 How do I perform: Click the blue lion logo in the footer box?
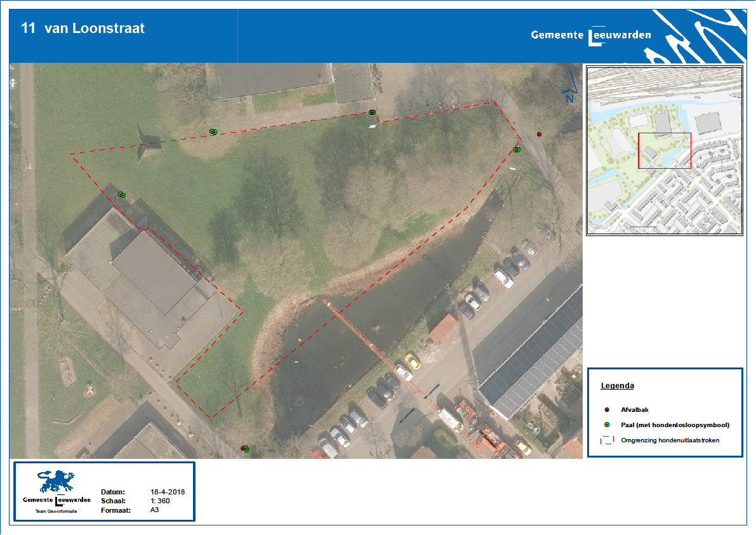click(x=56, y=482)
